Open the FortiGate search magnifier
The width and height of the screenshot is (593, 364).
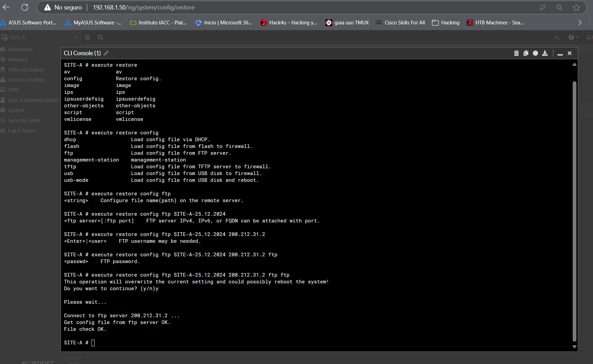tap(101, 37)
